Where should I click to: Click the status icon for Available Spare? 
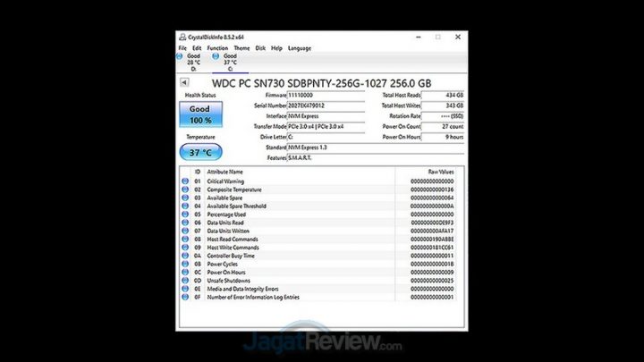click(x=185, y=198)
